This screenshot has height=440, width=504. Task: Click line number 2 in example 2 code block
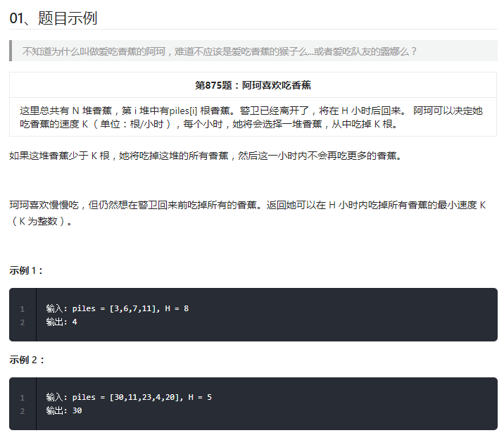pos(23,410)
